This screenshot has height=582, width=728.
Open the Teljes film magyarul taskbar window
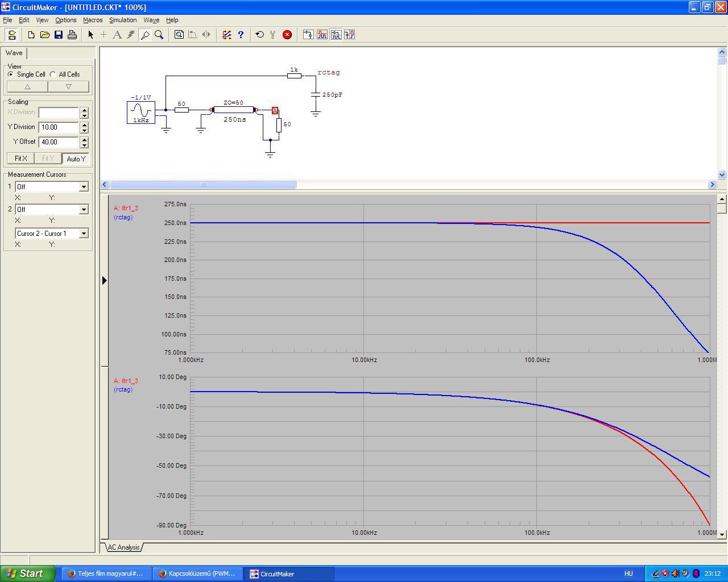pyautogui.click(x=106, y=573)
